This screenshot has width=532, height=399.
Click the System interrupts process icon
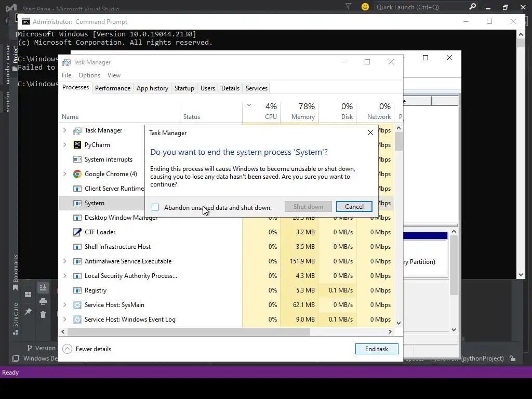pyautogui.click(x=77, y=159)
